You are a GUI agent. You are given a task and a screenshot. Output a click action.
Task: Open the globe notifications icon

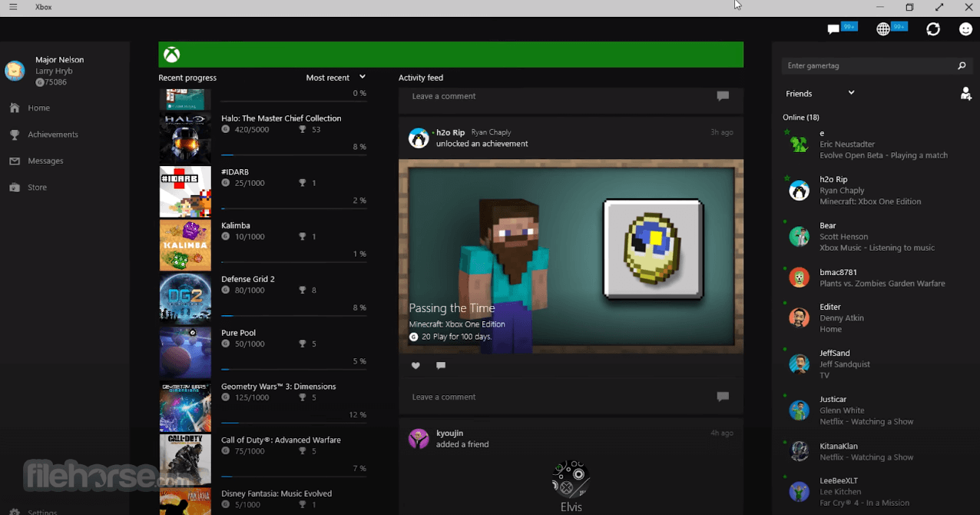click(883, 29)
